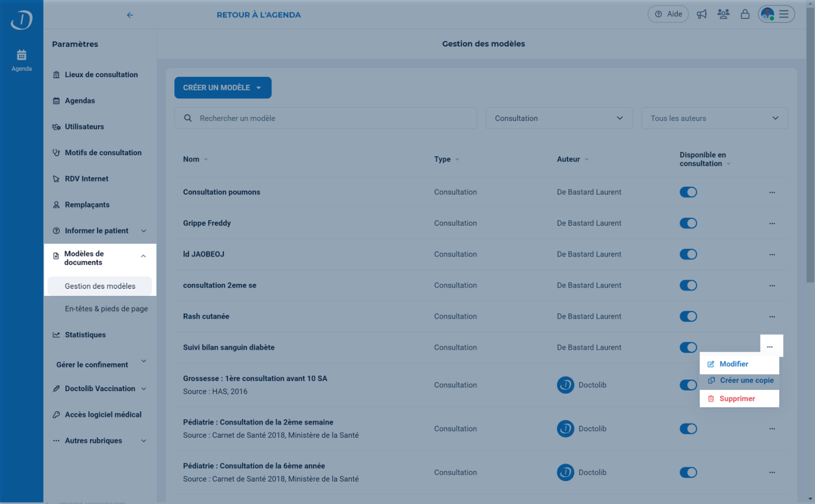Click the back arrow icon
This screenshot has height=504, width=815.
point(130,15)
